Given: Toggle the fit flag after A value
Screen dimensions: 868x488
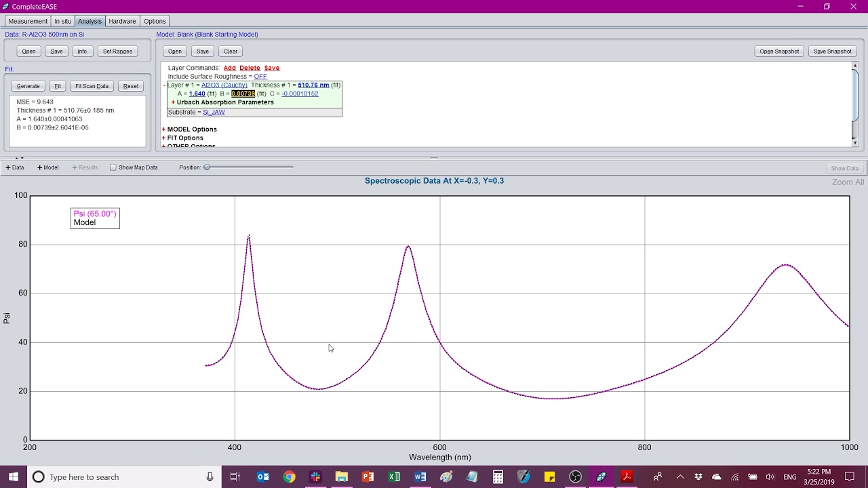Looking at the screenshot, I should (212, 94).
